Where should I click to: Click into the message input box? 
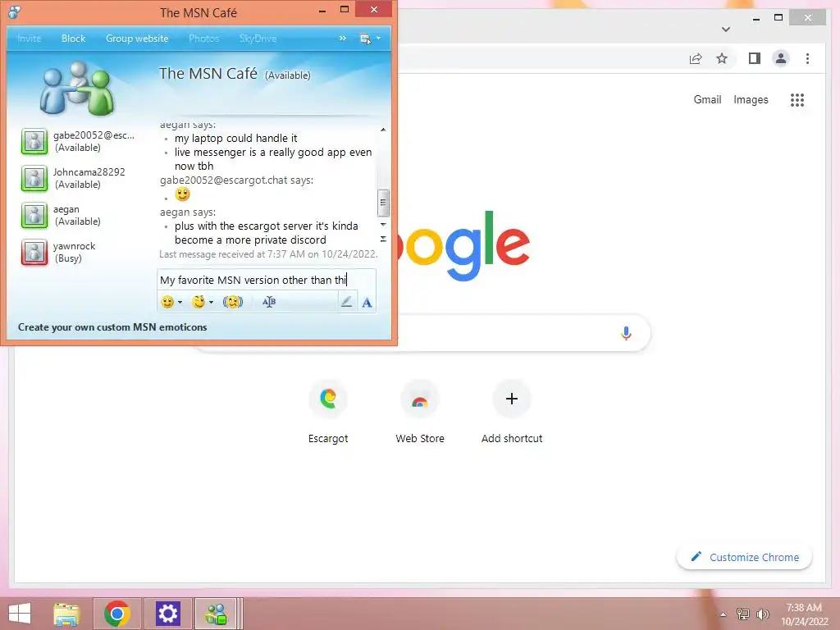tap(267, 280)
